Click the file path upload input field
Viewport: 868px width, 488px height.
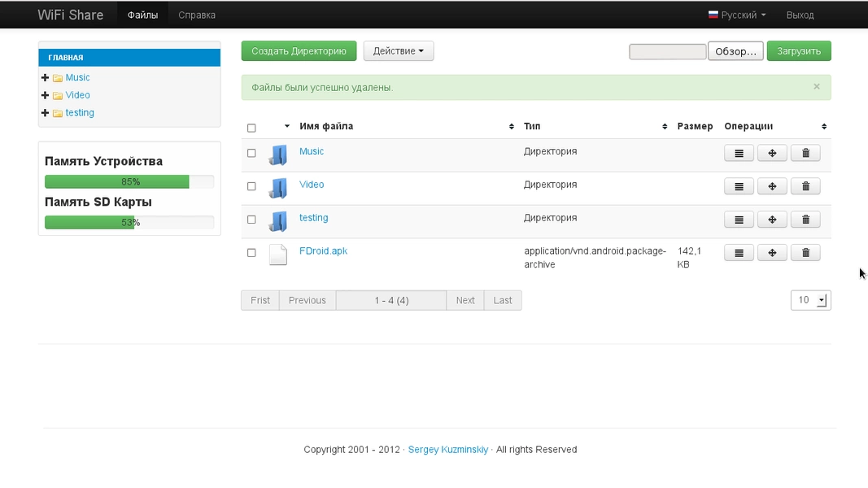click(x=668, y=51)
